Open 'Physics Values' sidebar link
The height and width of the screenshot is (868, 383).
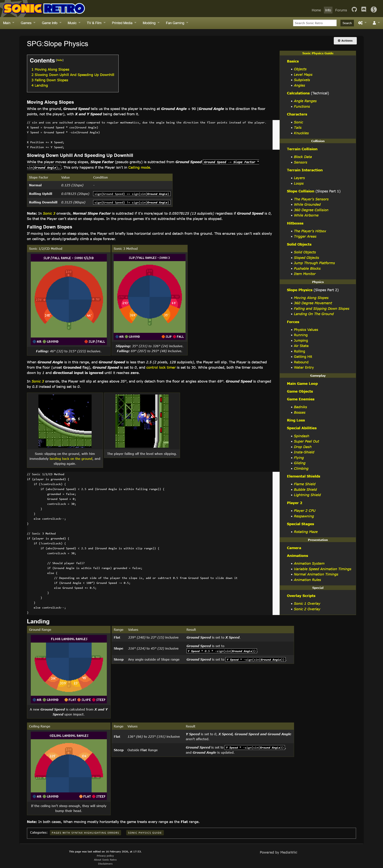pos(306,330)
